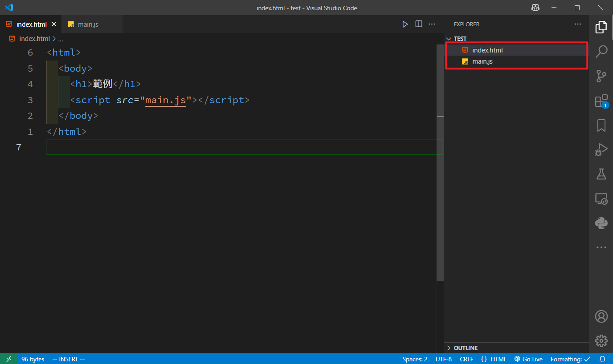This screenshot has width=613, height=364.
Task: Click the EXPLORER panel title
Action: 466,24
